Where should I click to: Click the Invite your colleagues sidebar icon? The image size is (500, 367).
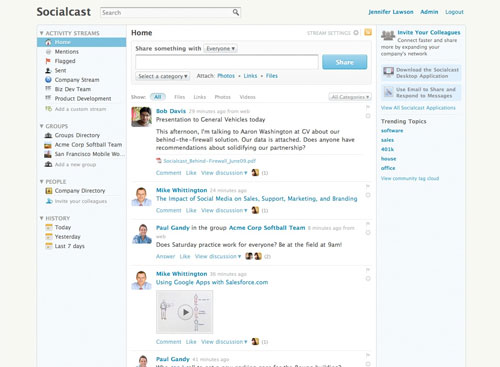coord(49,201)
